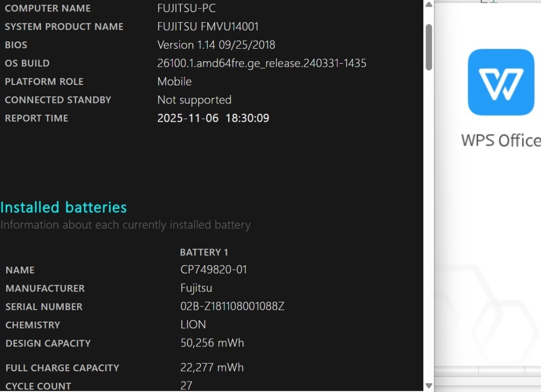Click the scrollbar up arrow in battery report
The width and height of the screenshot is (541, 392).
[x=429, y=5]
